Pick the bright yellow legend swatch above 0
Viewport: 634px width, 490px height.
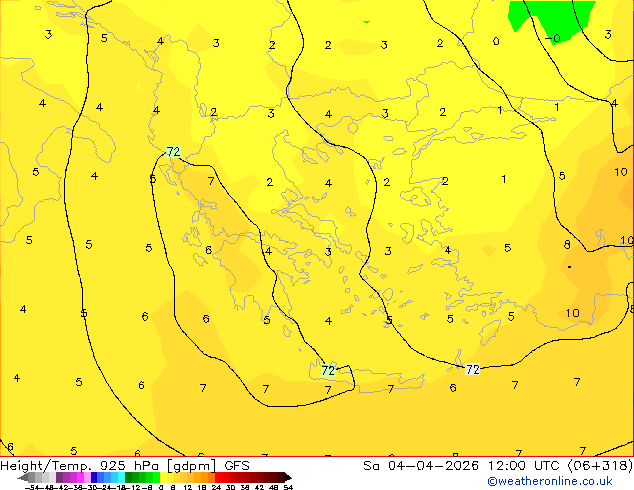click(x=163, y=477)
